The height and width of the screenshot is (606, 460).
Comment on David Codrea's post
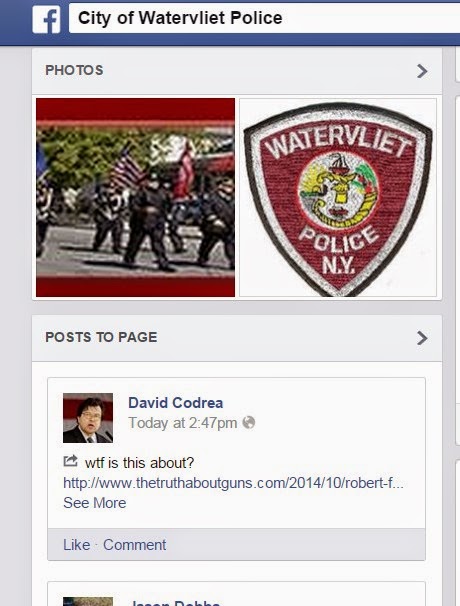pyautogui.click(x=135, y=545)
